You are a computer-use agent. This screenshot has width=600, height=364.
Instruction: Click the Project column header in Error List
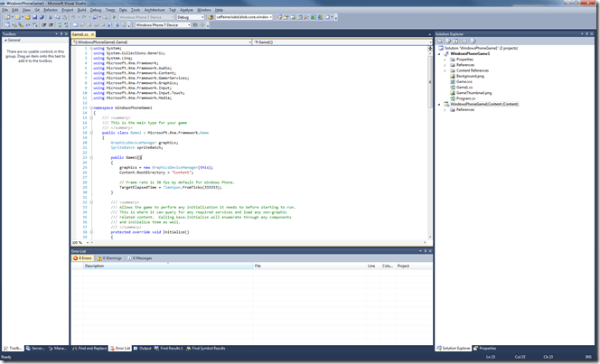pyautogui.click(x=414, y=266)
